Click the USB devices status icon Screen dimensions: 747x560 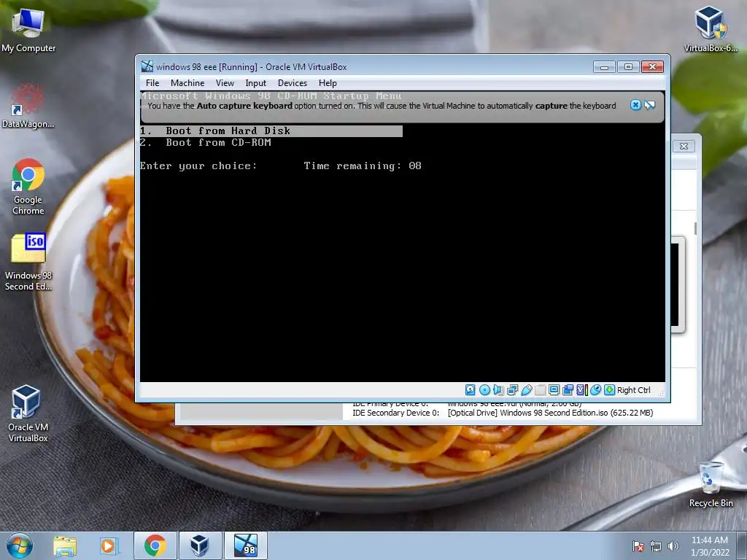point(527,390)
